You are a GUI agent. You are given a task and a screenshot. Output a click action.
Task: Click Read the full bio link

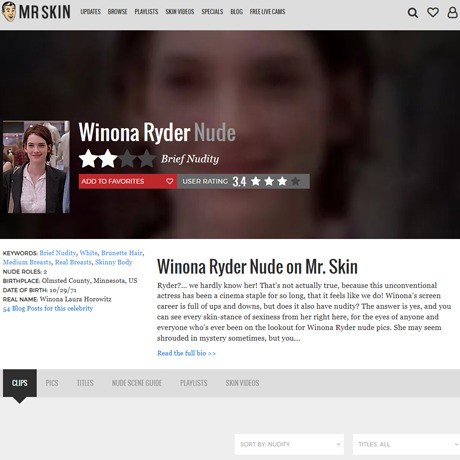pyautogui.click(x=186, y=353)
